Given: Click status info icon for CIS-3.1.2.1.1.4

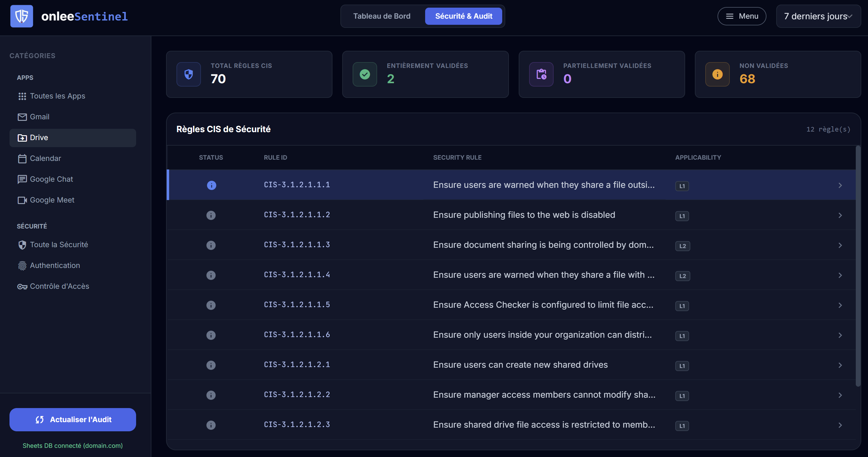Looking at the screenshot, I should [x=211, y=275].
